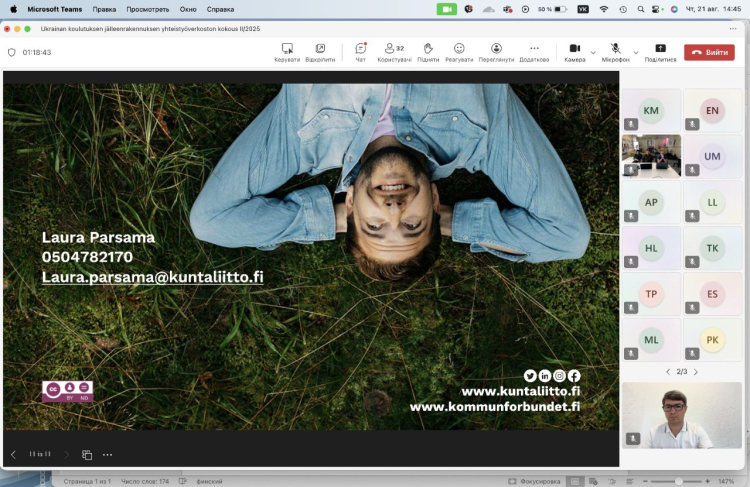This screenshot has width=750, height=487.
Task: Click Керувати take control icon
Action: tap(287, 49)
